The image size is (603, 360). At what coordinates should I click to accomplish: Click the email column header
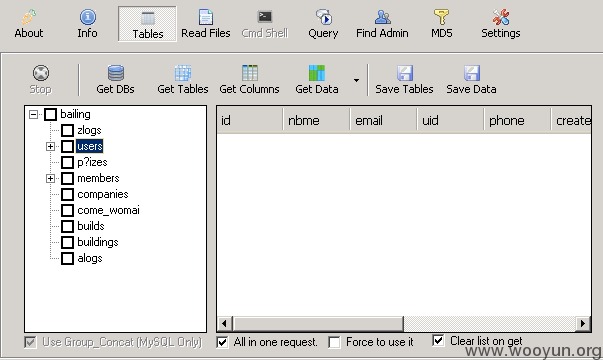click(383, 120)
